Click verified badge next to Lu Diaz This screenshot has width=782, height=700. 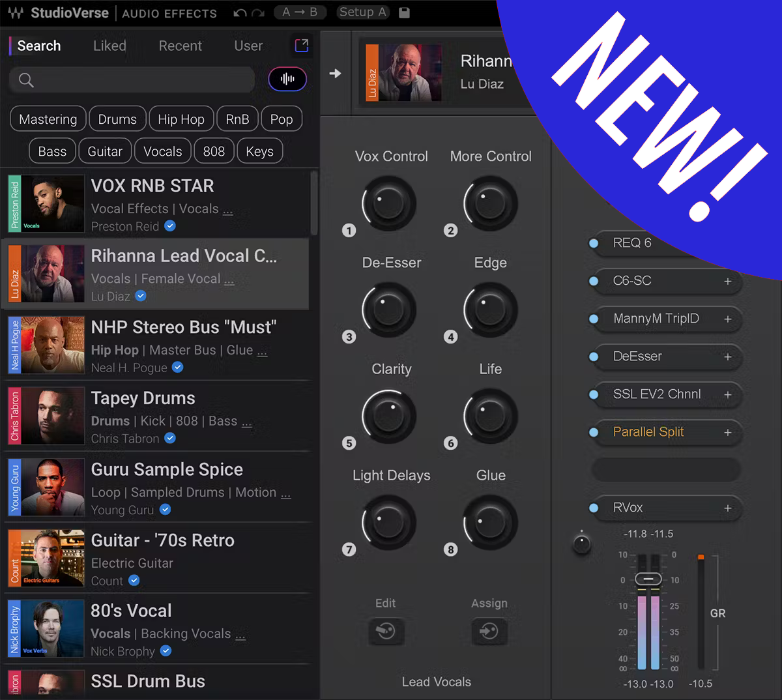click(x=141, y=296)
